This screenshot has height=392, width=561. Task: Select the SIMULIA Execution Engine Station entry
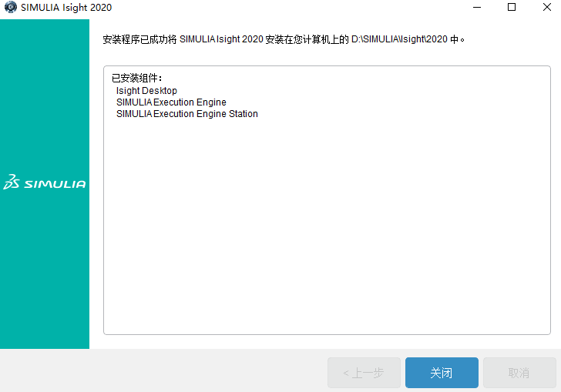[x=186, y=114]
